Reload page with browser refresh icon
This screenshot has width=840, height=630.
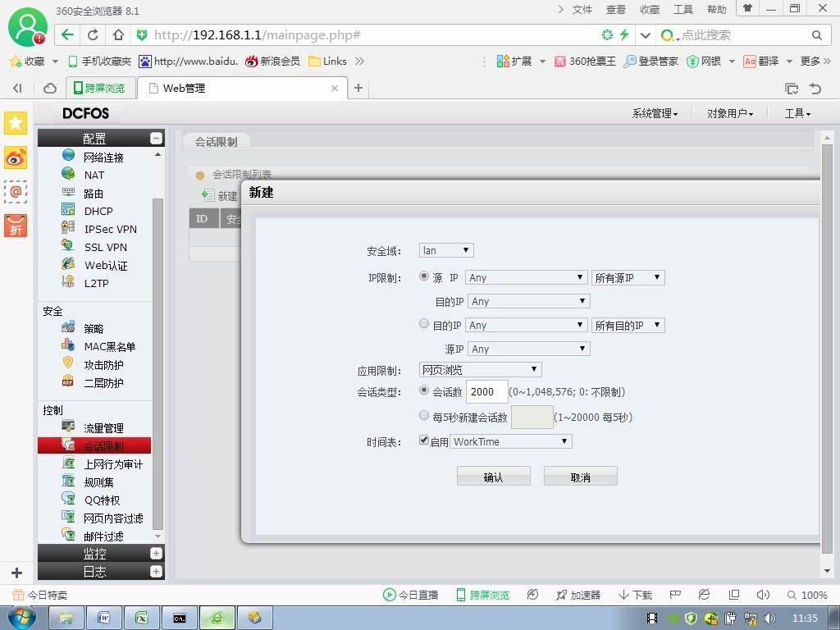tap(93, 34)
